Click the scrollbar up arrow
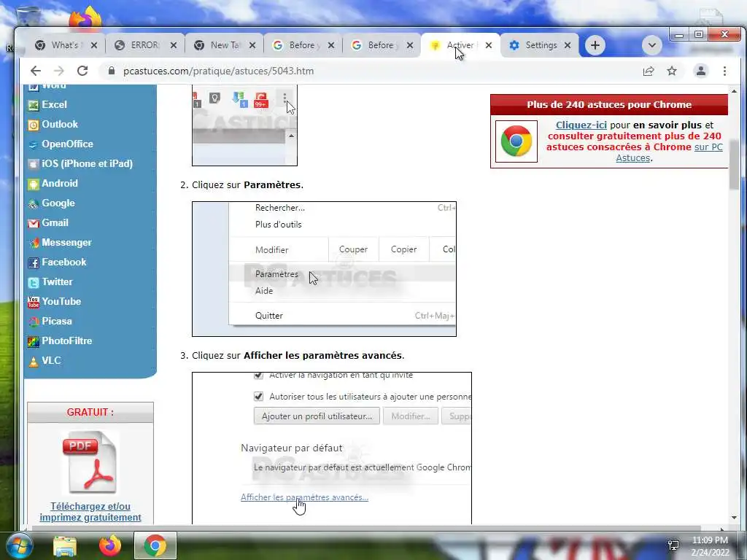 point(734,91)
